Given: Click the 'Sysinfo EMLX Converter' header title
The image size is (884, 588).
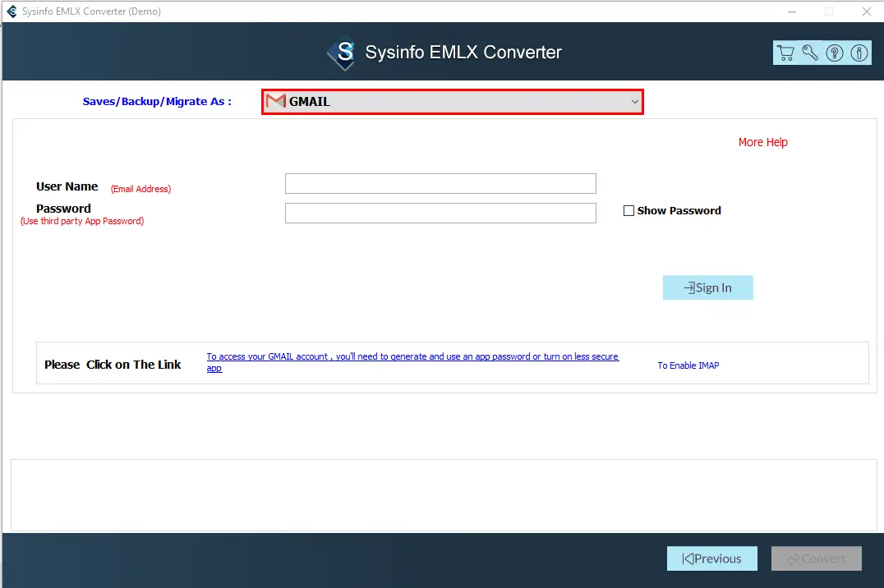Looking at the screenshot, I should click(x=463, y=53).
